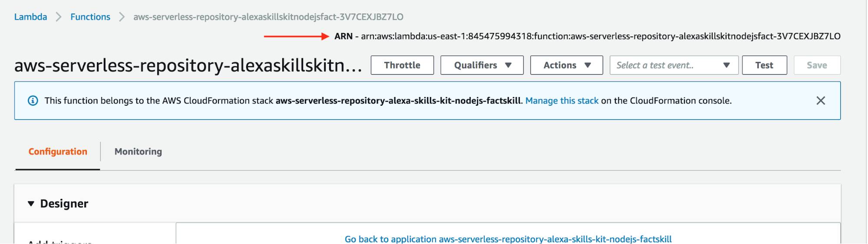Open the 'Select a test event' combo box
Screen dimensions: 868x244
click(x=673, y=65)
